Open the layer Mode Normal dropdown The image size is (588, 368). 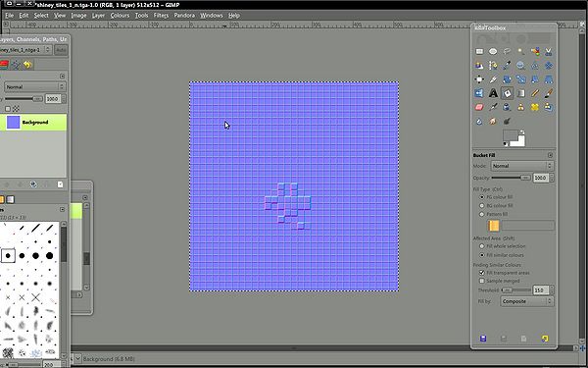pyautogui.click(x=35, y=86)
